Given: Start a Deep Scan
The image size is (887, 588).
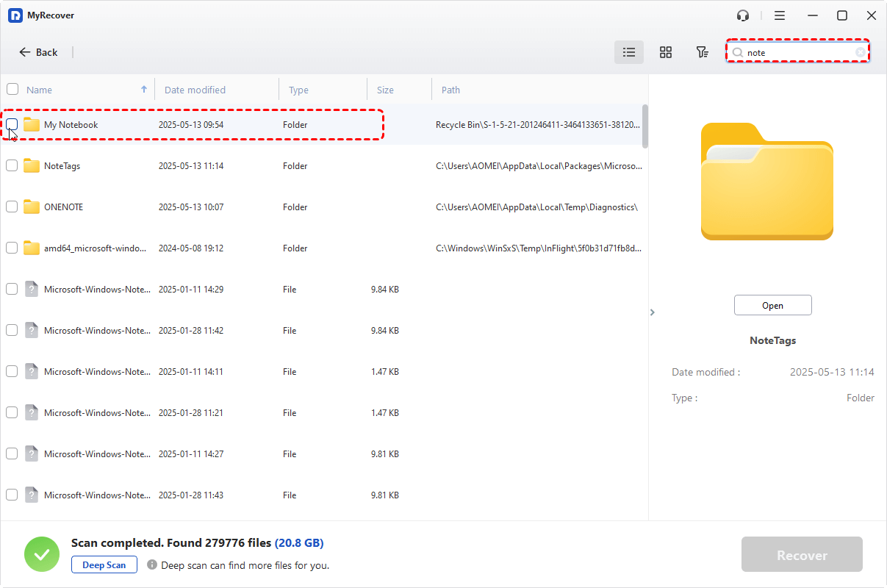Looking at the screenshot, I should tap(104, 565).
